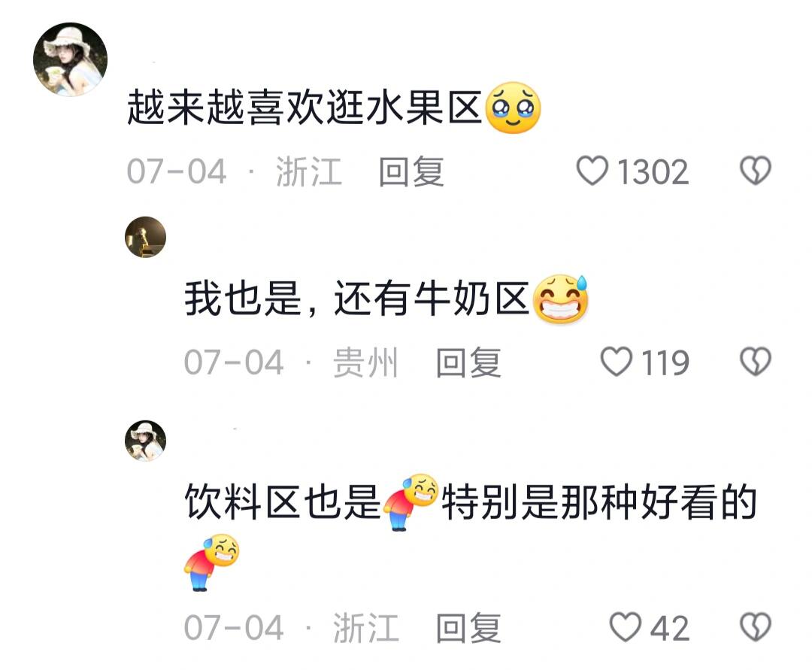Open the small hat avatar on third comment

[146, 441]
